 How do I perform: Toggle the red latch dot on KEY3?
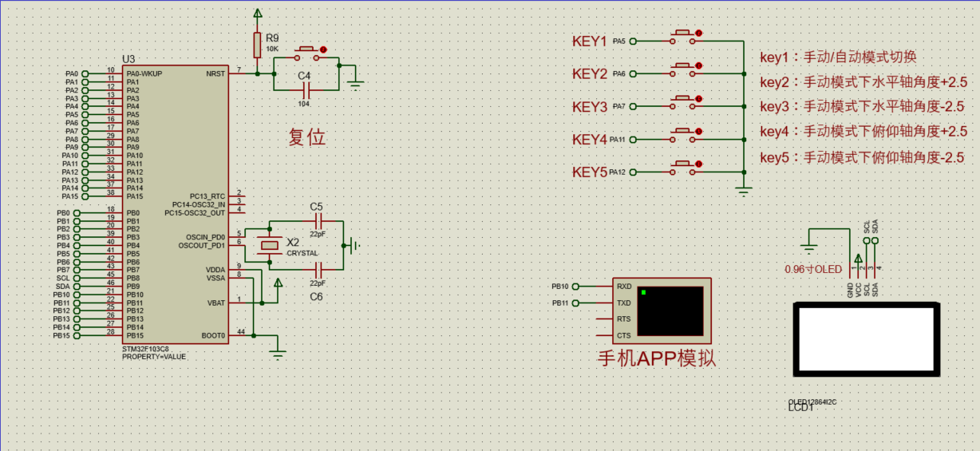click(699, 99)
